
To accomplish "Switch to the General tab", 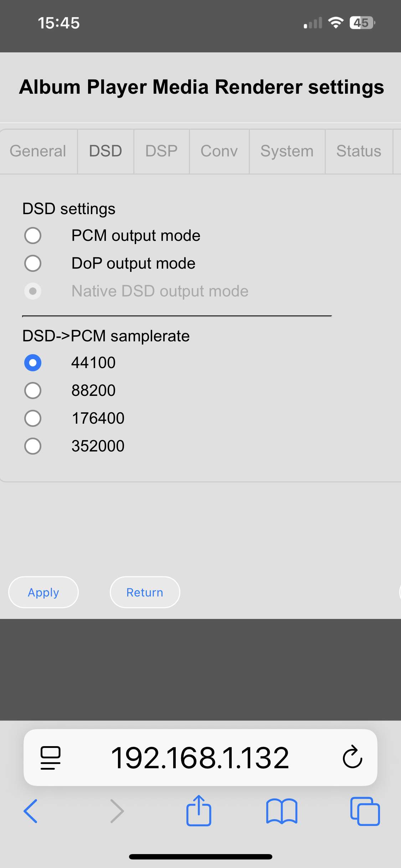I will (x=38, y=151).
